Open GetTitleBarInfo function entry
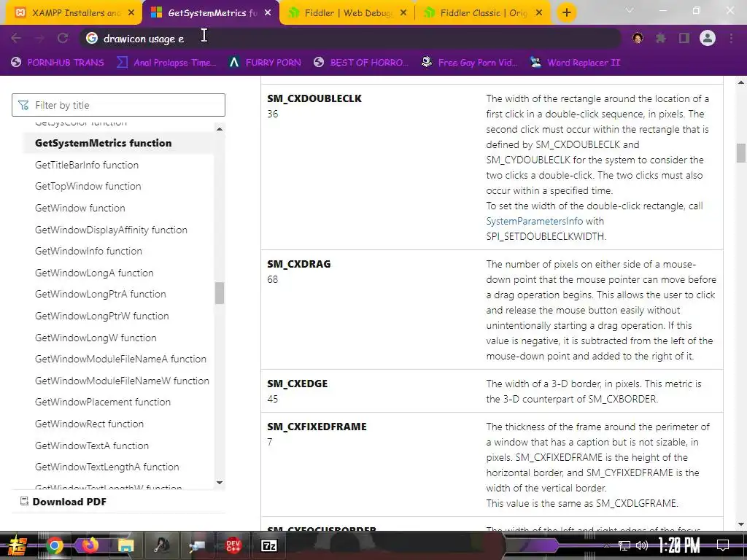 [x=87, y=166]
